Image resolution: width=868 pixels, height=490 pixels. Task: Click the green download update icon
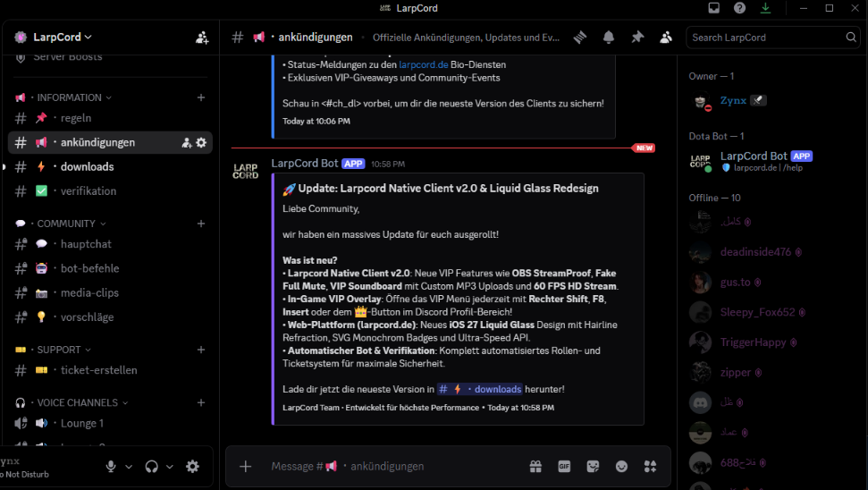765,8
